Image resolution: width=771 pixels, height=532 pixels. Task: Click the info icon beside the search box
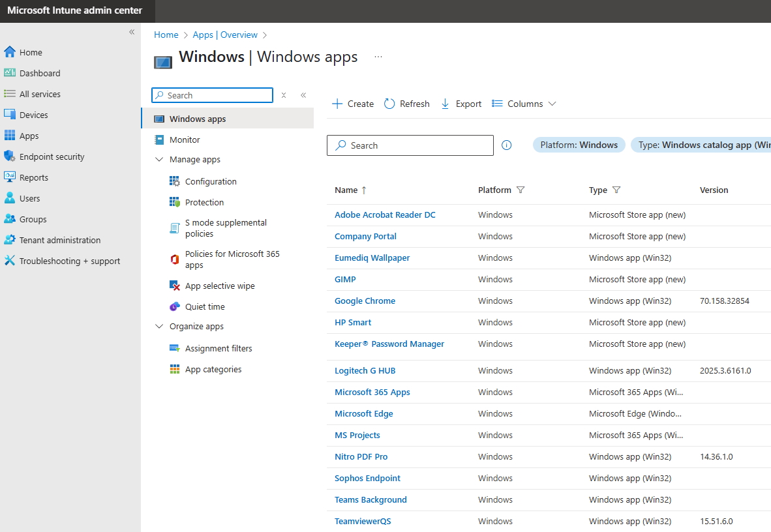[506, 145]
